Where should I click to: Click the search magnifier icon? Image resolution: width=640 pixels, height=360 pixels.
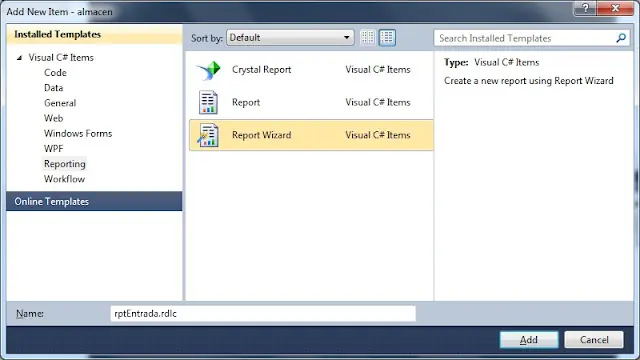[x=621, y=38]
